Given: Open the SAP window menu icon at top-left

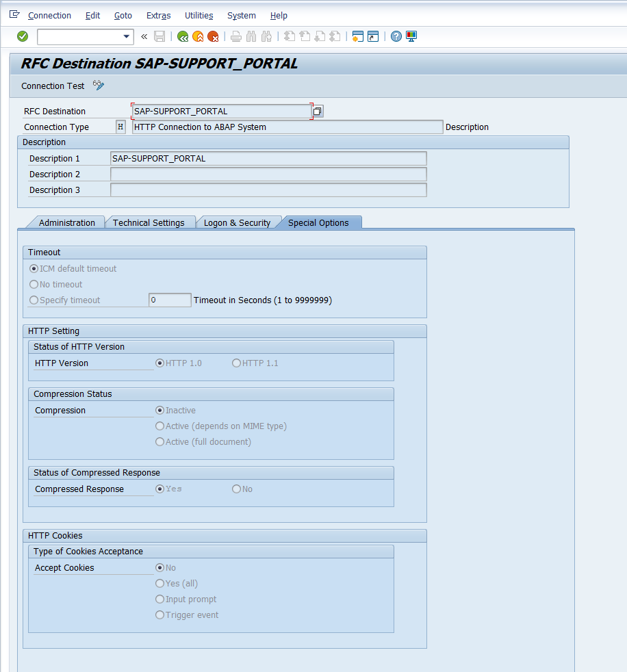Looking at the screenshot, I should pyautogui.click(x=14, y=14).
